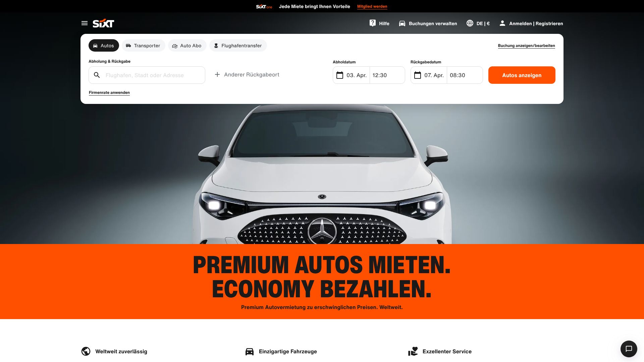The width and height of the screenshot is (644, 362).
Task: Open the pickup time 12:30 dropdown
Action: pos(387,75)
